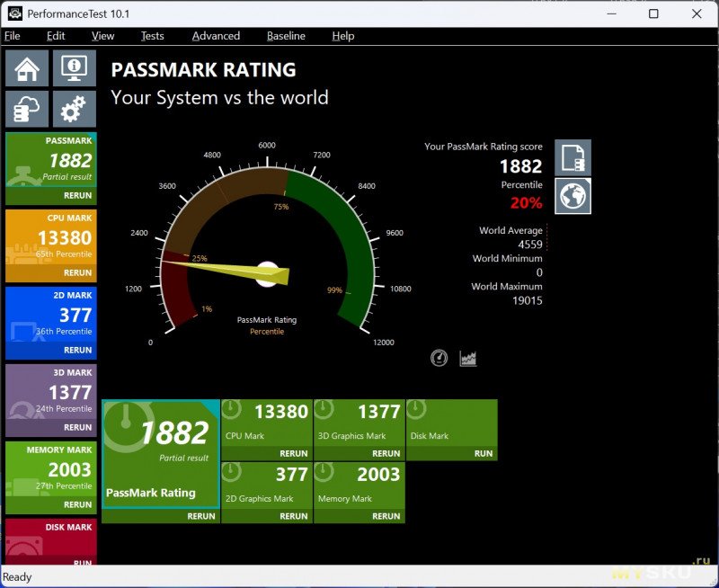Click the PerformanceTest app icon in the title bar
The height and width of the screenshot is (588, 719).
pyautogui.click(x=14, y=13)
